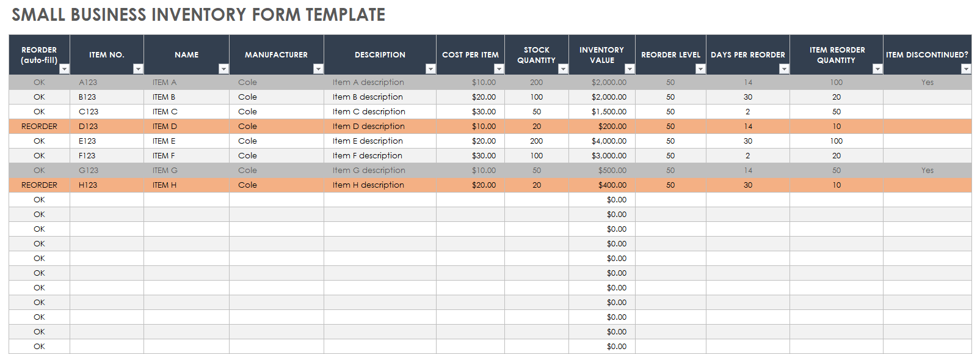Image resolution: width=980 pixels, height=354 pixels.
Task: Click the 'Yes' discontinued cell for item A123
Action: coord(927,83)
